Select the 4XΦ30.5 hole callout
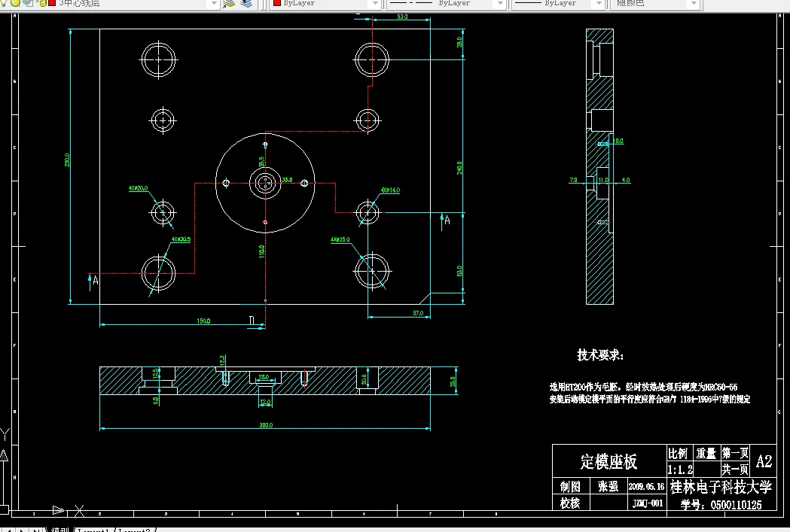The height and width of the screenshot is (532, 790). click(x=181, y=239)
